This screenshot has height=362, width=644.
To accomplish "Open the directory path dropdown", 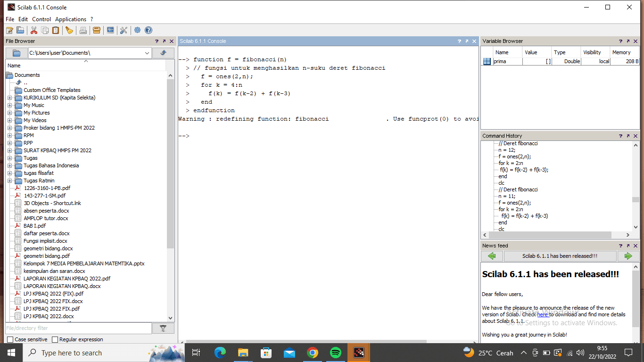I will click(147, 53).
